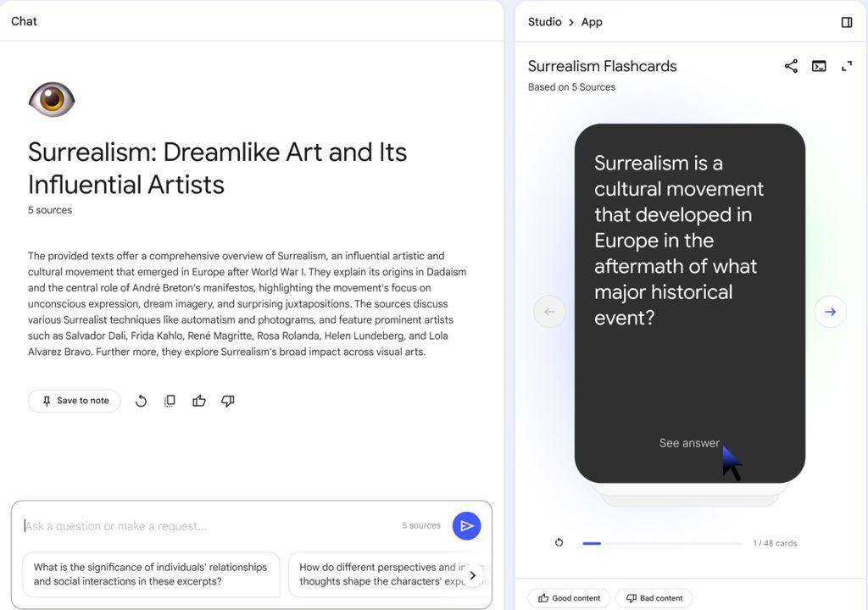Click the share icon for Surrealism Flashcards

pyautogui.click(x=791, y=66)
